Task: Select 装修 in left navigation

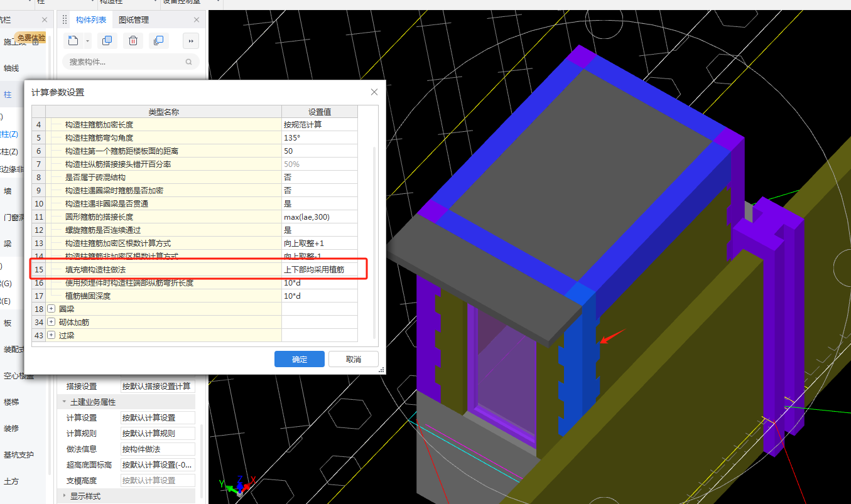Action: (11, 428)
